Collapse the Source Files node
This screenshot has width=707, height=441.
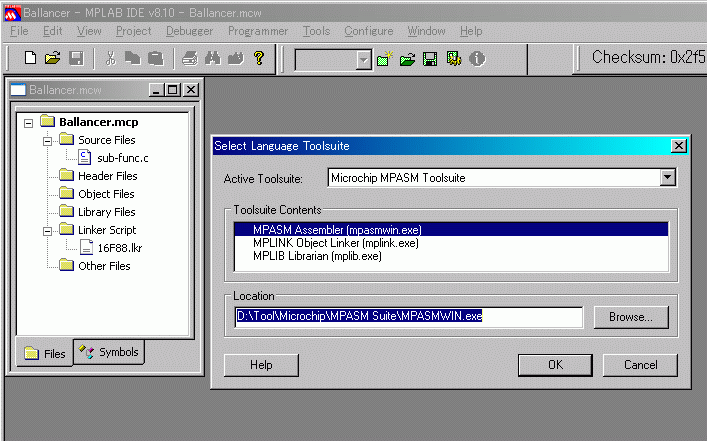click(47, 141)
